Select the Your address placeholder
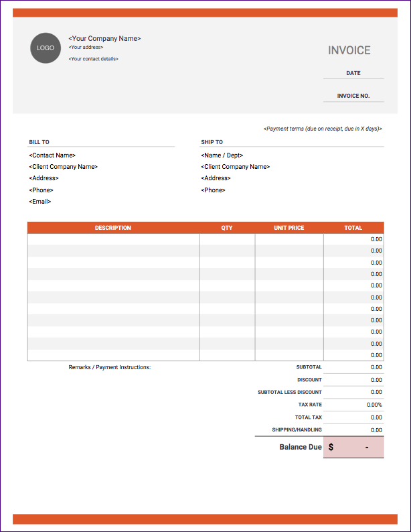 coord(86,47)
